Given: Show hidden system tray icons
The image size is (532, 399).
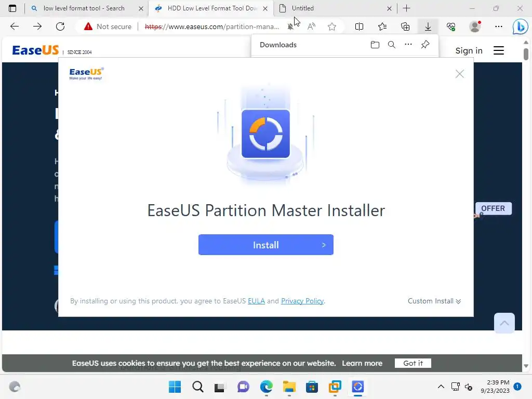Looking at the screenshot, I should click(441, 387).
